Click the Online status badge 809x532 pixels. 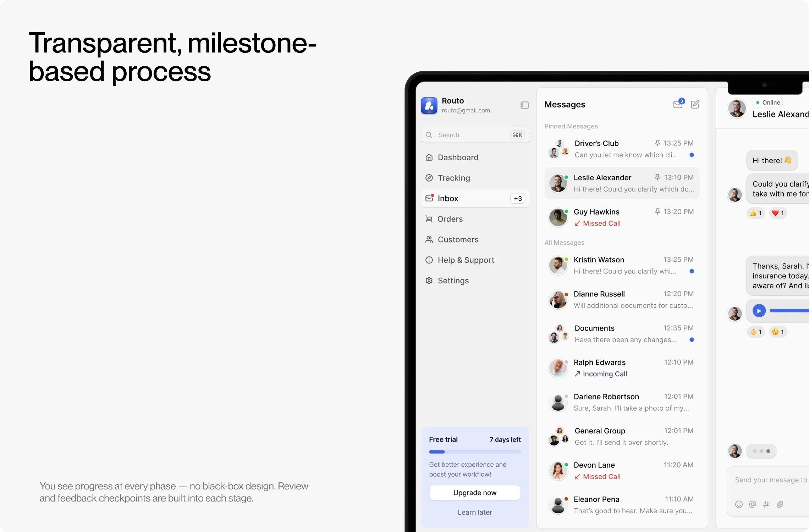pyautogui.click(x=768, y=102)
